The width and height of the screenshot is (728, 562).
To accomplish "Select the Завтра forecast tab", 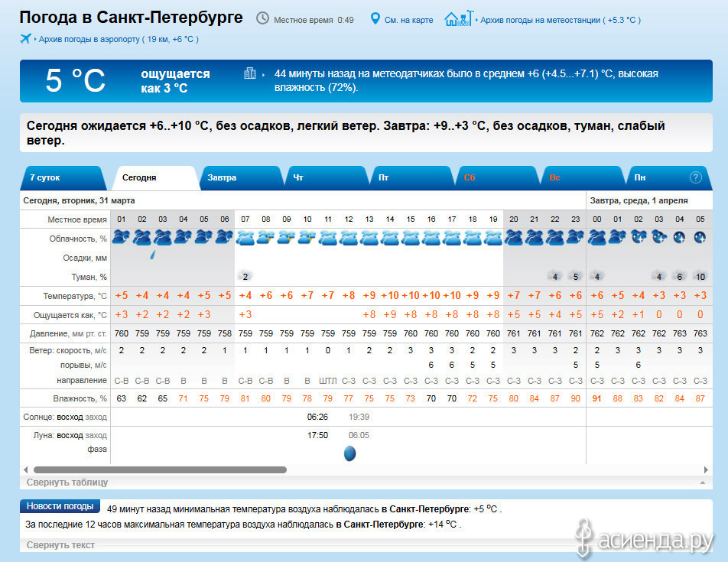I will click(x=222, y=177).
